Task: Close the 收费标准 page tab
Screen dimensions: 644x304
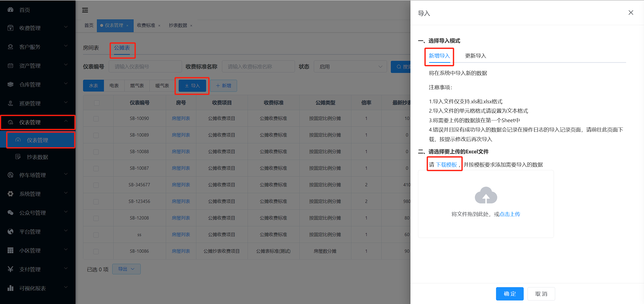Action: pos(159,26)
